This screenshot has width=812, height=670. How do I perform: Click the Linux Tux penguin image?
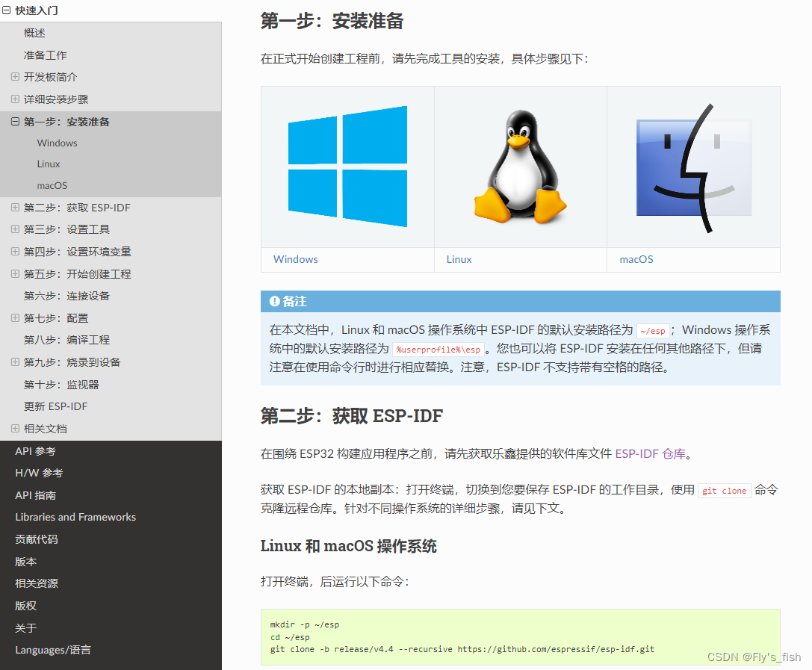(521, 167)
